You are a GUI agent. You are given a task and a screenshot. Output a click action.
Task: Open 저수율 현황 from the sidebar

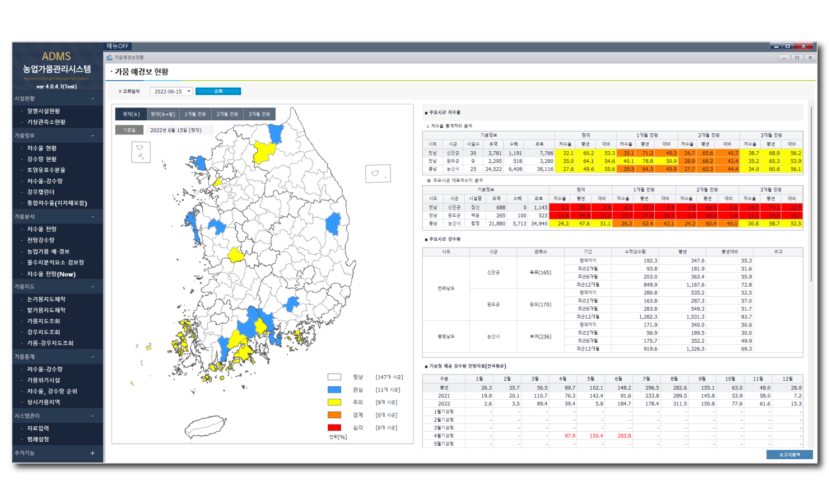coord(42,148)
